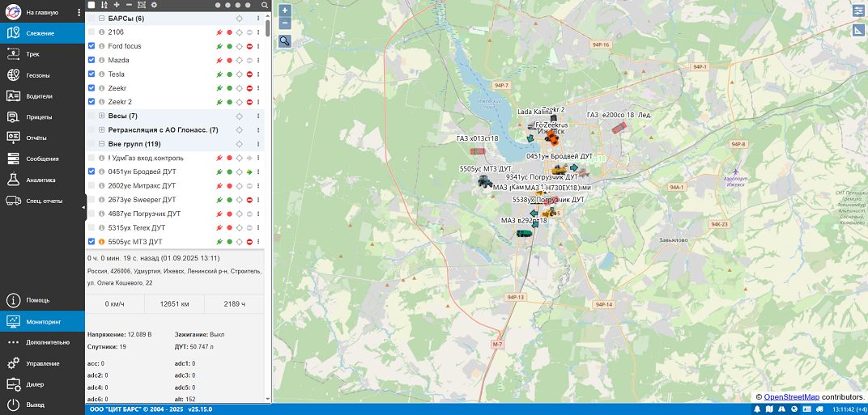Collapse the БАРСы group
The width and height of the screenshot is (868, 415).
coord(101,19)
